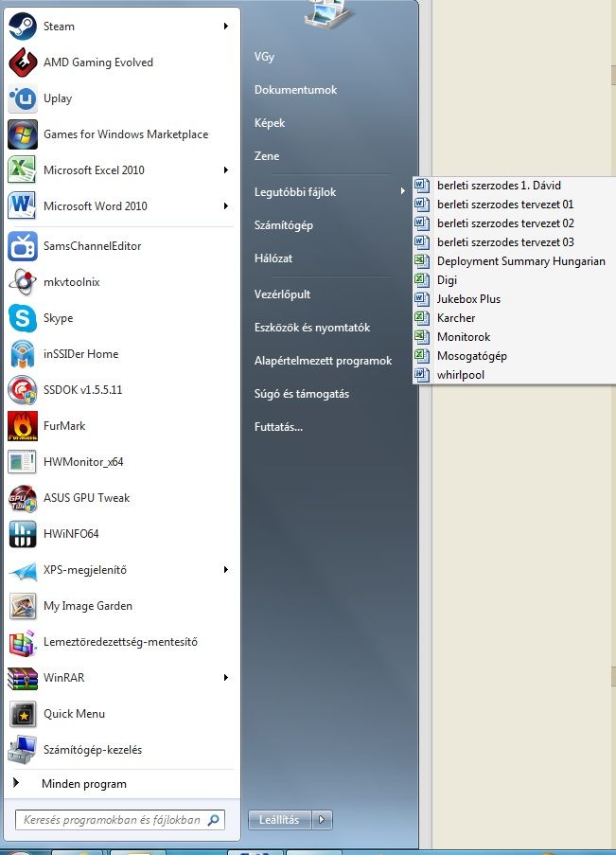Open the Skype icon
The image size is (616, 855).
(23, 318)
